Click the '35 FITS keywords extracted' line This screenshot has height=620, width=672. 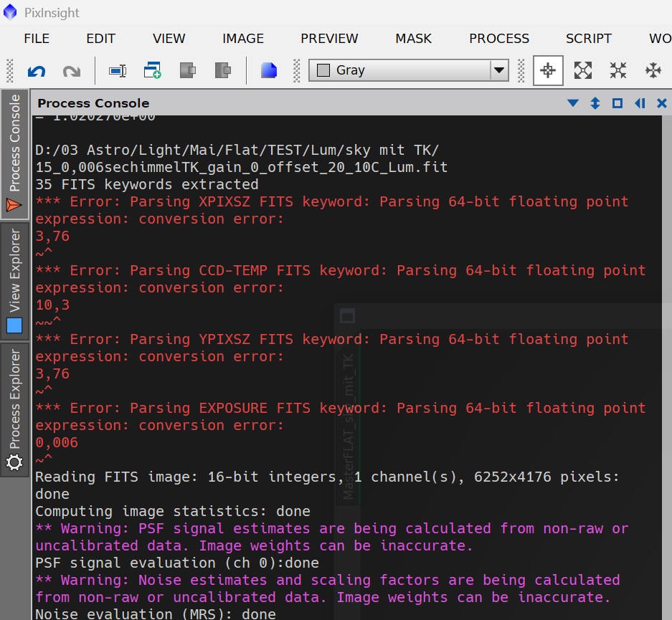coord(146,184)
